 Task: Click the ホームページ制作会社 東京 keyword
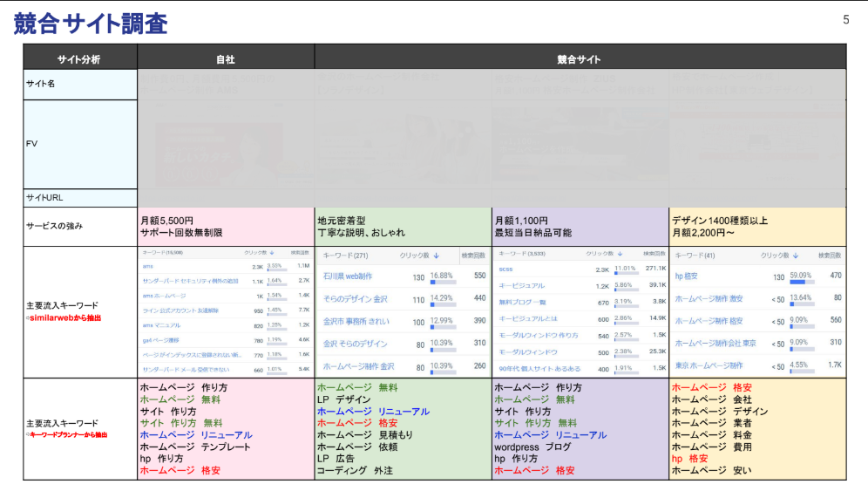715,343
